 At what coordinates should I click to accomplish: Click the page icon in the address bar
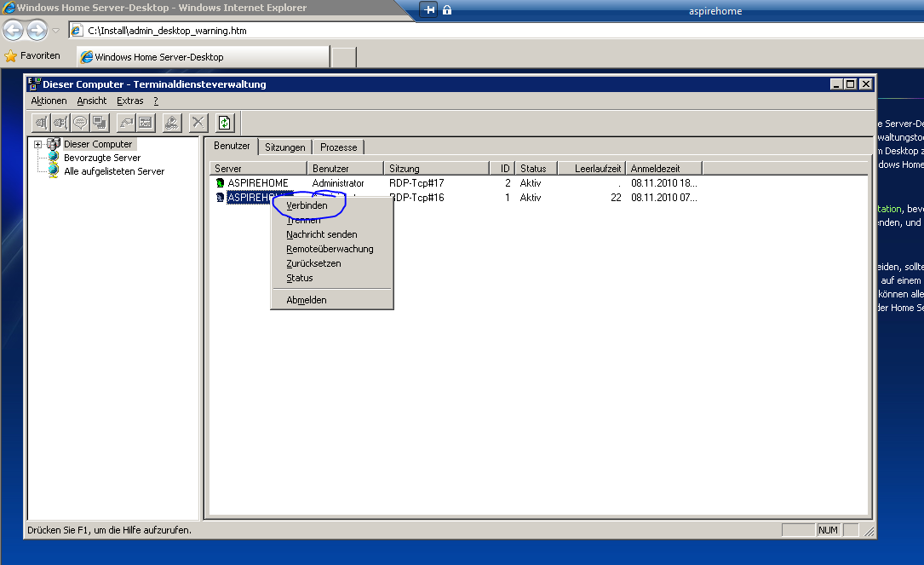coord(77,30)
